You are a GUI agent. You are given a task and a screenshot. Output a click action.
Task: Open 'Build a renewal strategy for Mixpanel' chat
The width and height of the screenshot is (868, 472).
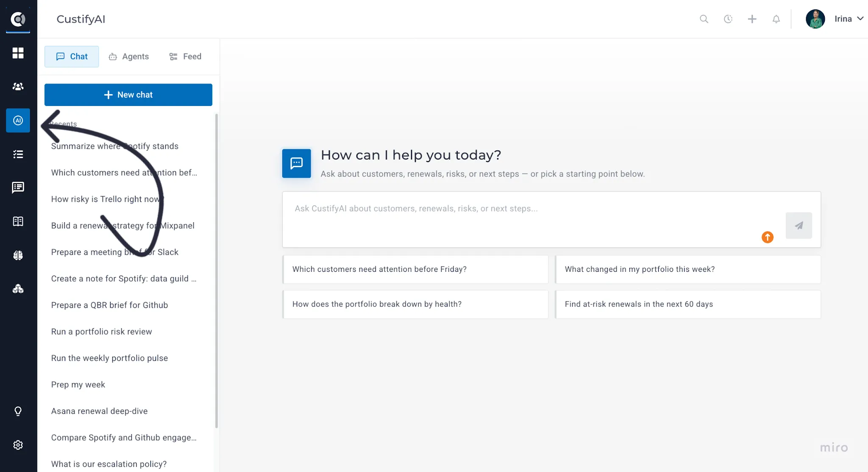coord(123,226)
